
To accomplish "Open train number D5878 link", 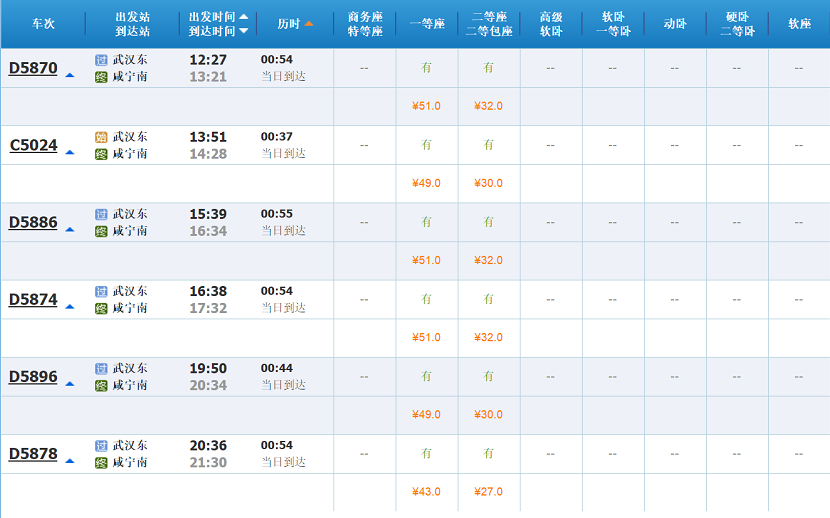I will tap(33, 454).
